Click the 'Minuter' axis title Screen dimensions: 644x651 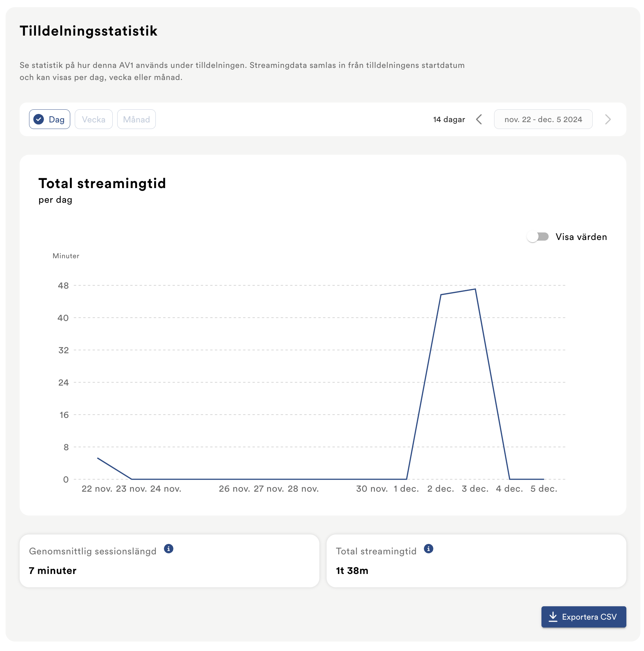coord(66,256)
